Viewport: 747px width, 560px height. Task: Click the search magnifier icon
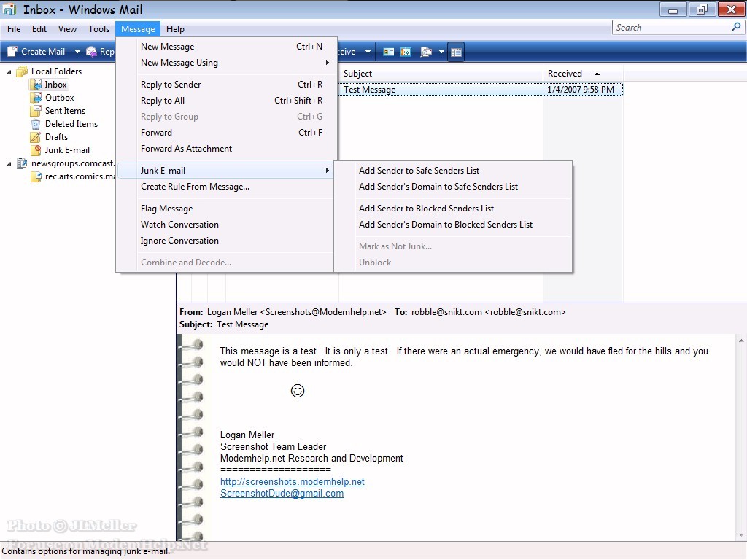point(736,27)
